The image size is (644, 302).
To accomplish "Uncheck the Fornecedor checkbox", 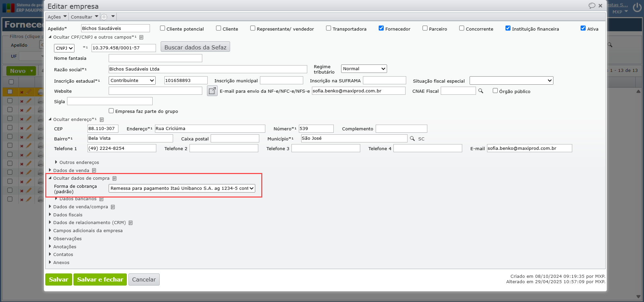I will [381, 28].
